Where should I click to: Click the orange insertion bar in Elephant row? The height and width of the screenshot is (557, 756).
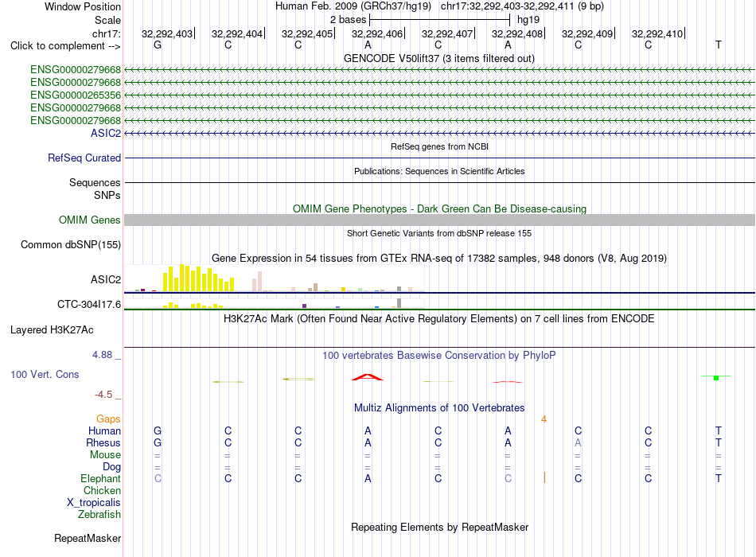pyautogui.click(x=544, y=477)
